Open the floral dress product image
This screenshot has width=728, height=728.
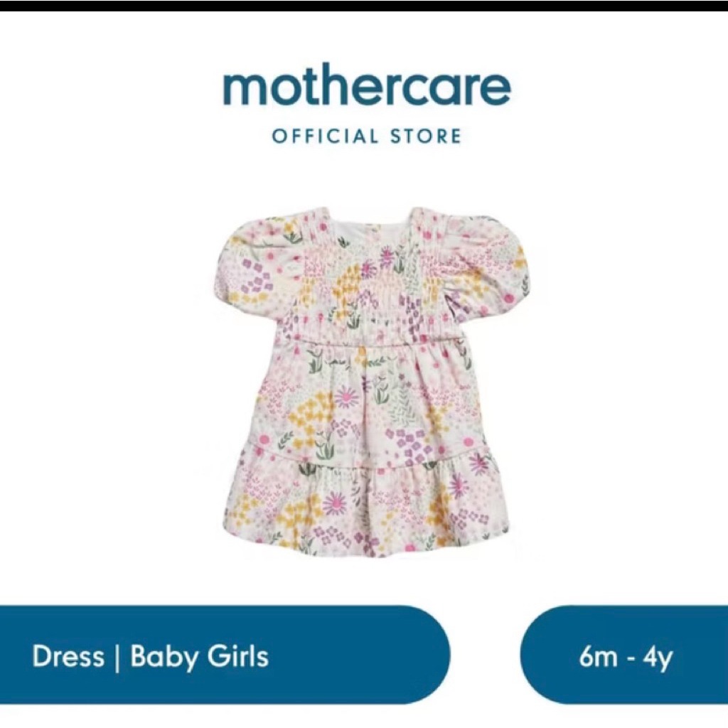[370, 382]
